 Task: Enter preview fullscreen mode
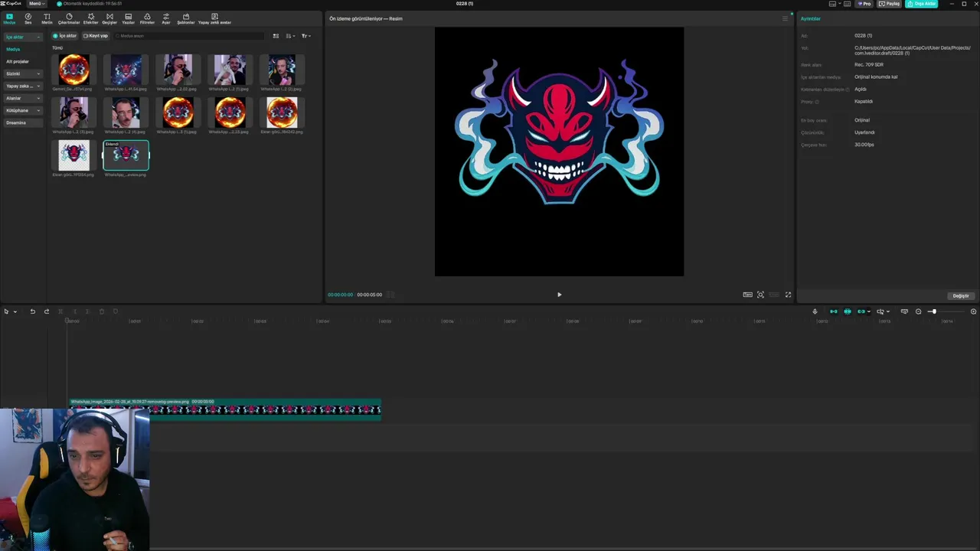point(788,295)
